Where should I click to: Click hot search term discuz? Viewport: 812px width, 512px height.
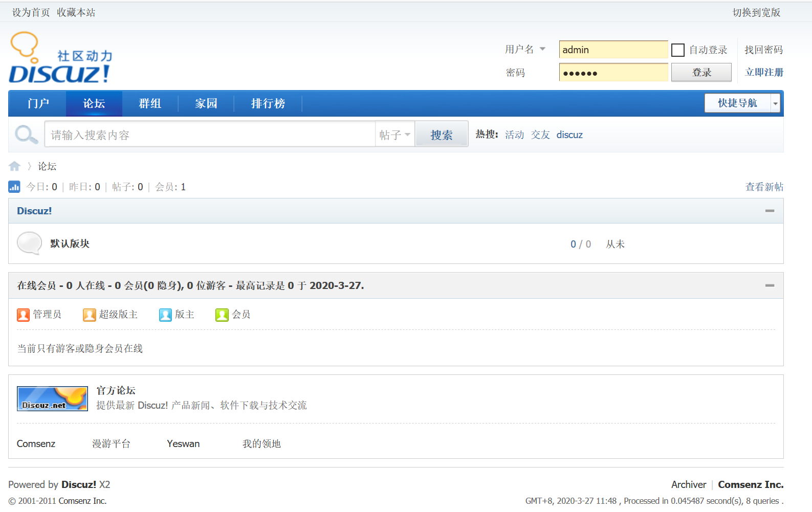tap(569, 135)
